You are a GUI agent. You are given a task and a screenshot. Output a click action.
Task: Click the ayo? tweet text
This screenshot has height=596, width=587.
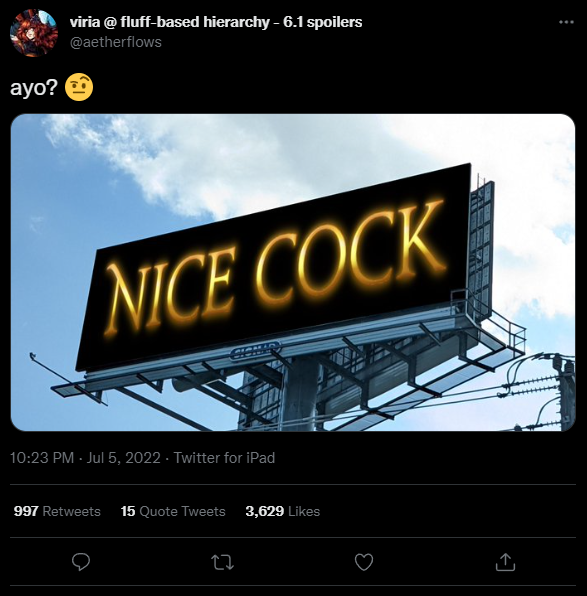pos(33,88)
